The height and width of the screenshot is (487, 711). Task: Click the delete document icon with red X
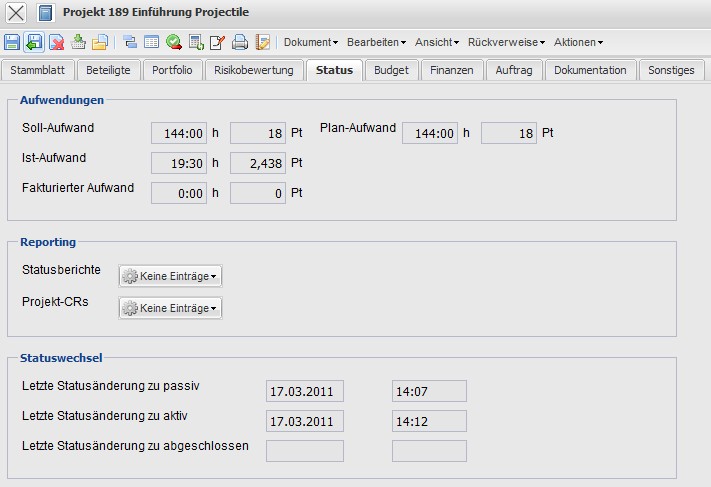pyautogui.click(x=57, y=42)
